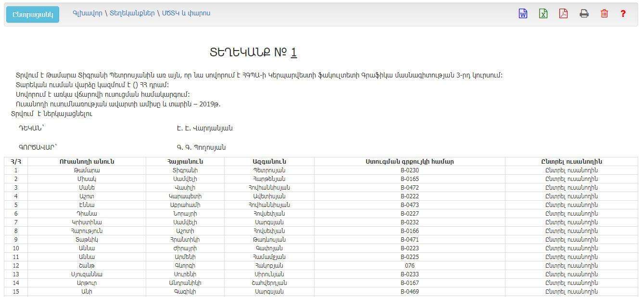Click the Ստուգման գրքույկի համար column header
Screen dimensions: 644x297
tap(409, 162)
